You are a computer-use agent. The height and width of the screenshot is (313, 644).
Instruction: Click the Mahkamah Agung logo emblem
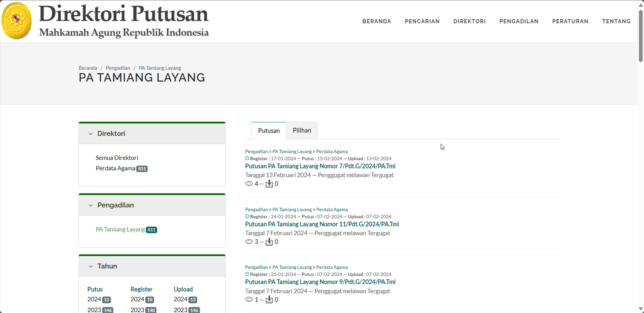pyautogui.click(x=17, y=21)
